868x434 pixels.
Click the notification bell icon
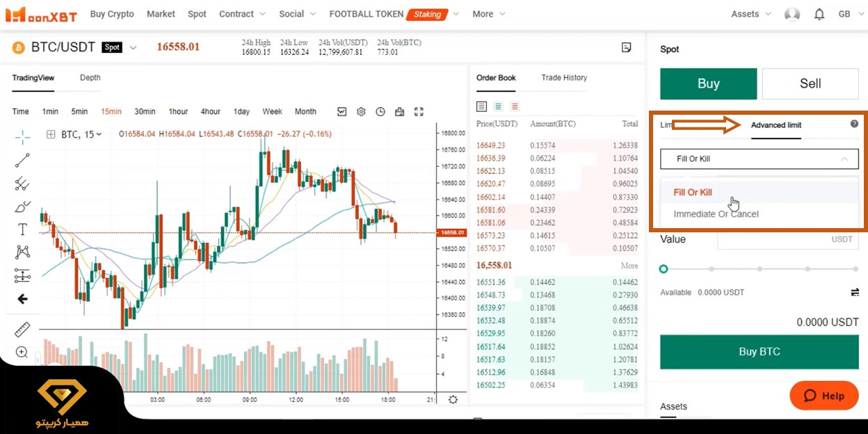tap(819, 14)
